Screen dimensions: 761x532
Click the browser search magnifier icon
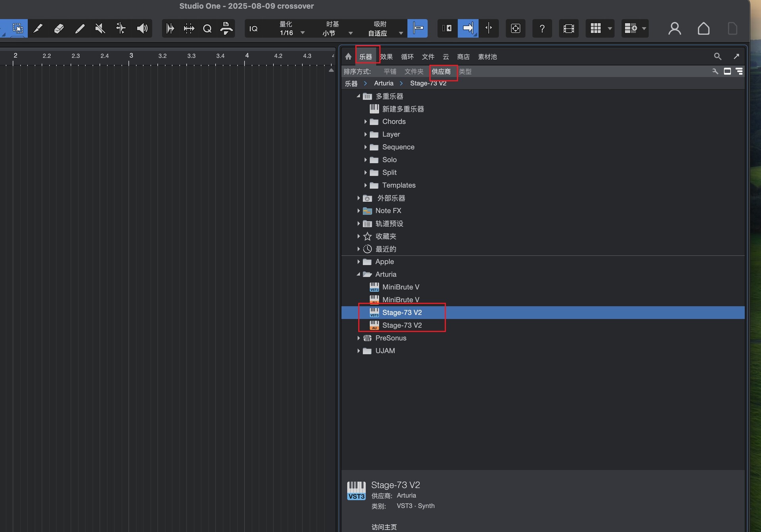tap(717, 56)
